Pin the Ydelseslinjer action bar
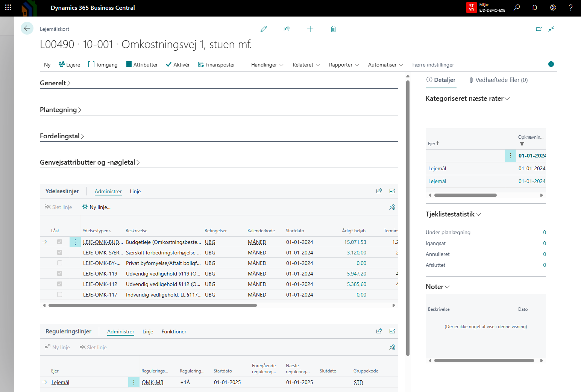The image size is (581, 392). coord(392,207)
